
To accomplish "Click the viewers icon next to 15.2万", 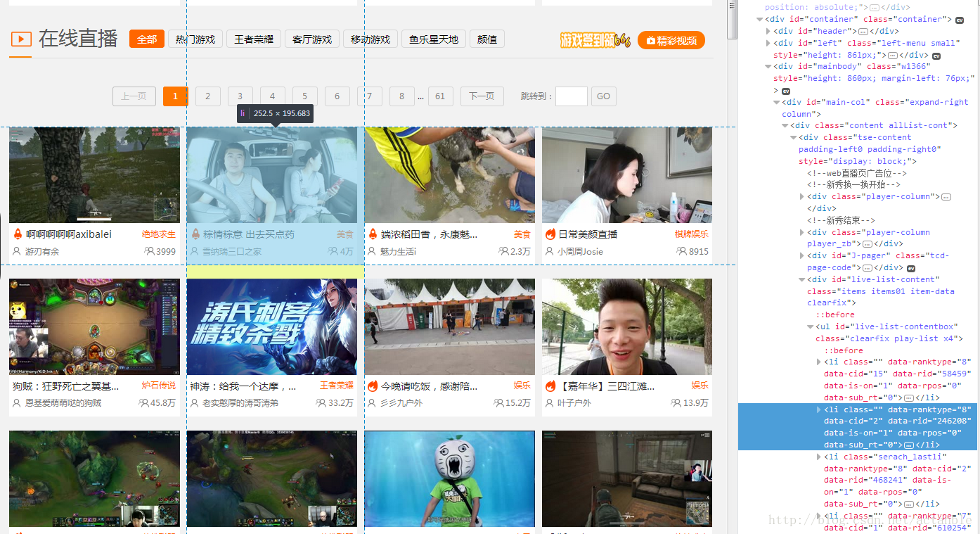I will click(x=498, y=403).
